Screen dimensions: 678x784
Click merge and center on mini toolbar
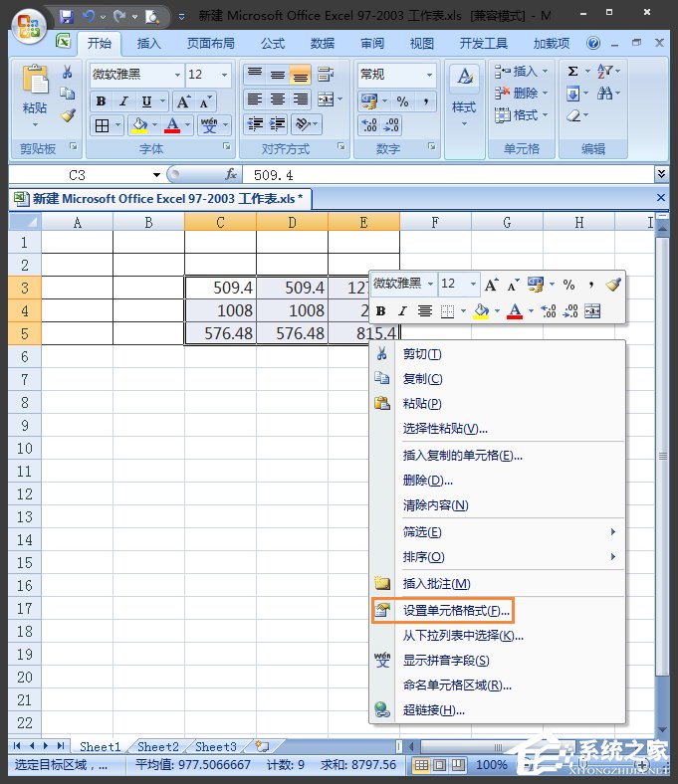(592, 311)
